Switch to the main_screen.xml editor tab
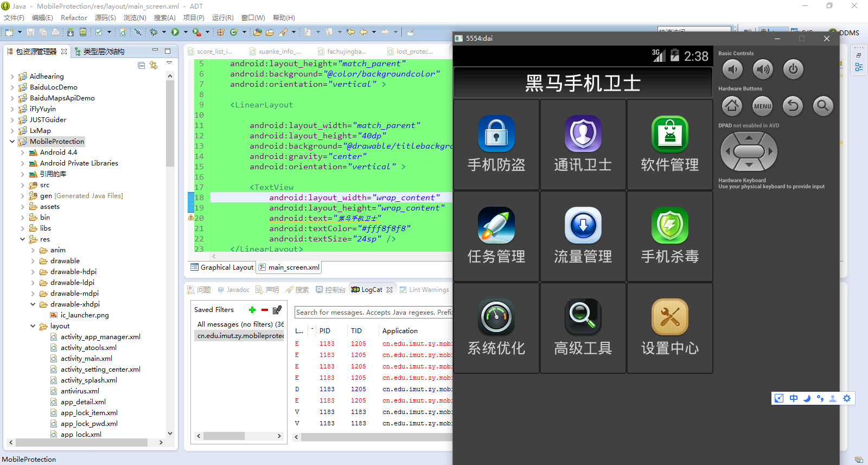 [289, 267]
